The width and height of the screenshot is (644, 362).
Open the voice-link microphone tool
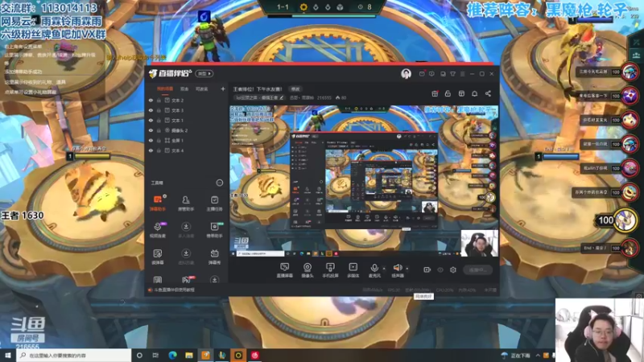[x=158, y=230]
